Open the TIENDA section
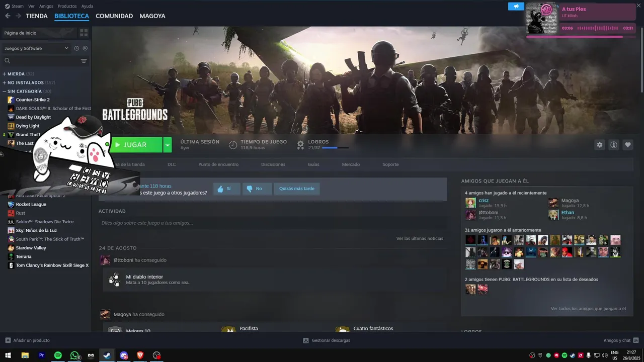Image resolution: width=644 pixels, height=362 pixels. (37, 16)
